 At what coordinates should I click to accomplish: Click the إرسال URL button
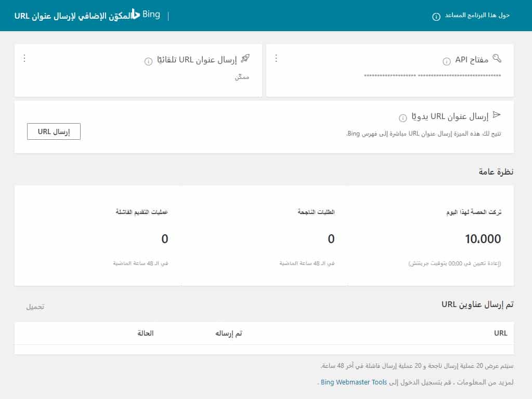(54, 131)
